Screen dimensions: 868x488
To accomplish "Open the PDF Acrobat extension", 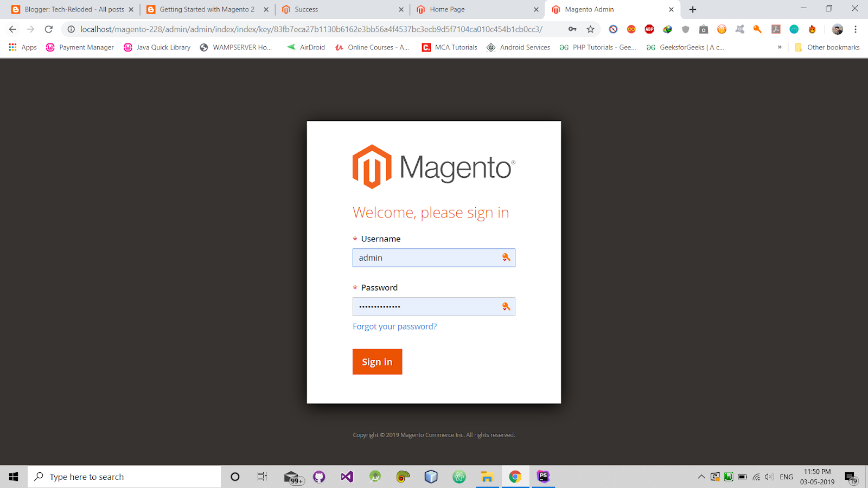I will tap(776, 29).
